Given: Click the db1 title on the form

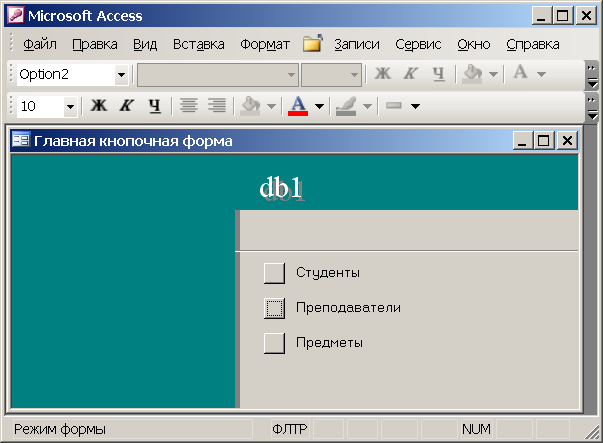Looking at the screenshot, I should (x=282, y=188).
